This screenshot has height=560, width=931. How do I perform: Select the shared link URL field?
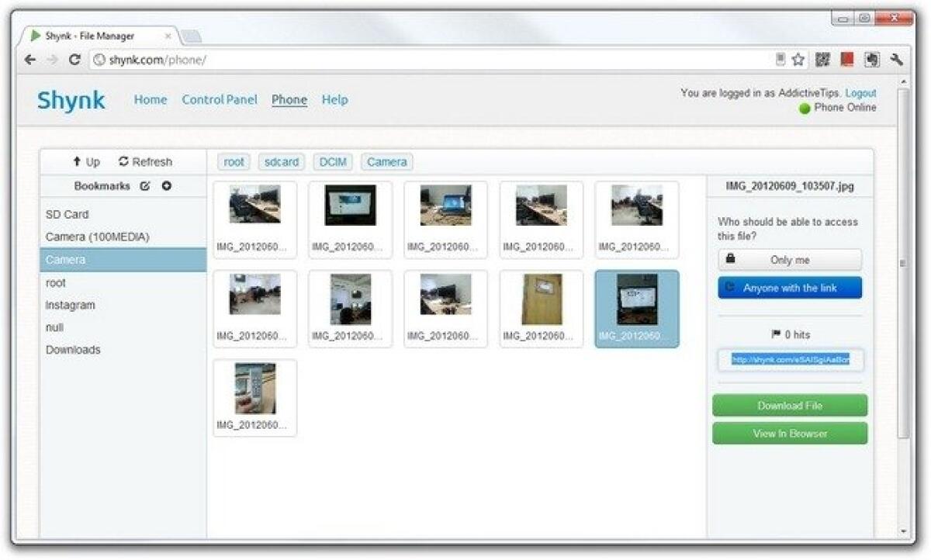(x=790, y=361)
